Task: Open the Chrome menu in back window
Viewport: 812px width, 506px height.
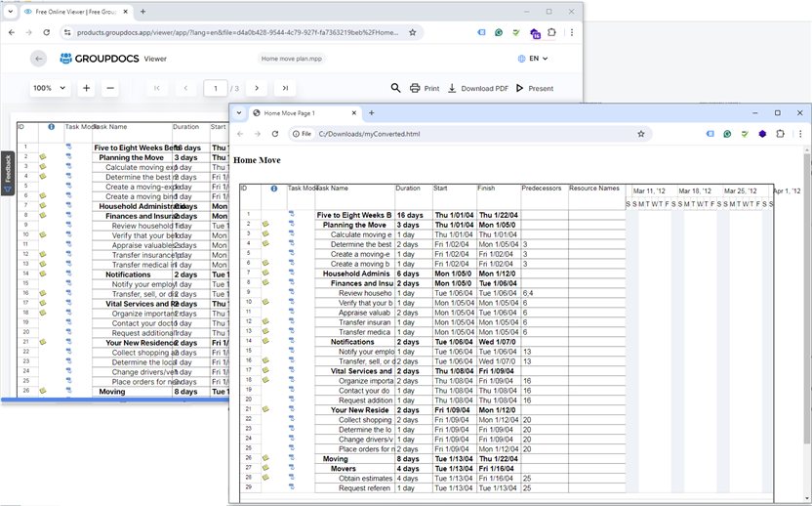Action: 572,32
